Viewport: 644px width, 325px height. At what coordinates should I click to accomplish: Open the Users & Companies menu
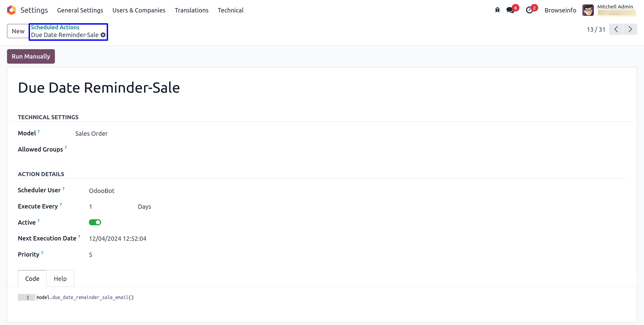(139, 10)
